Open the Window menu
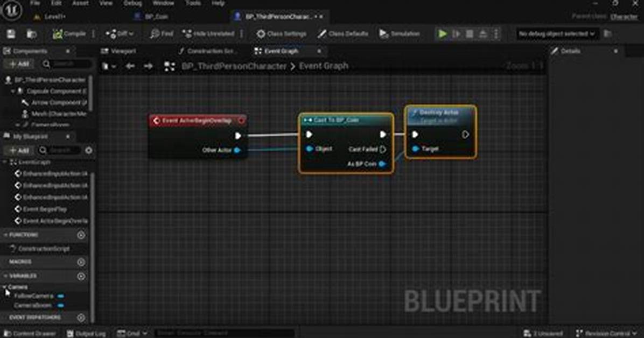Screen dimensions: 644x338 coord(163,3)
